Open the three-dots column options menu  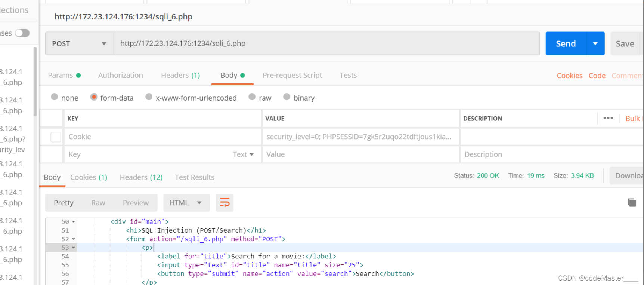coord(608,118)
